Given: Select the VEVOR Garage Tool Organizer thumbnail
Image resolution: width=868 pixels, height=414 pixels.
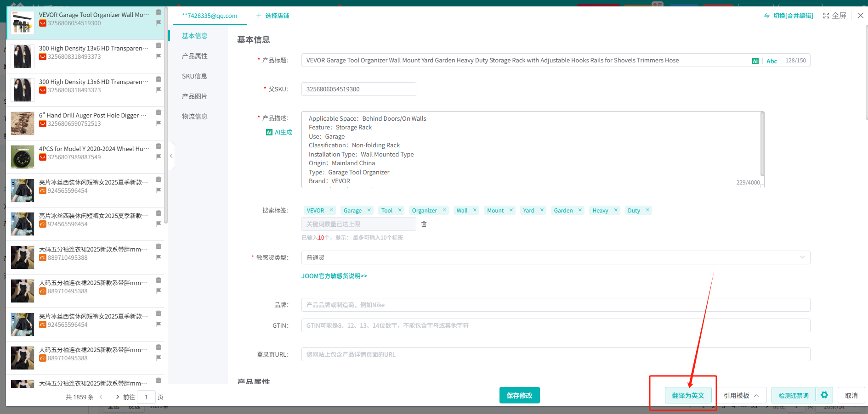Looking at the screenshot, I should click(x=23, y=23).
